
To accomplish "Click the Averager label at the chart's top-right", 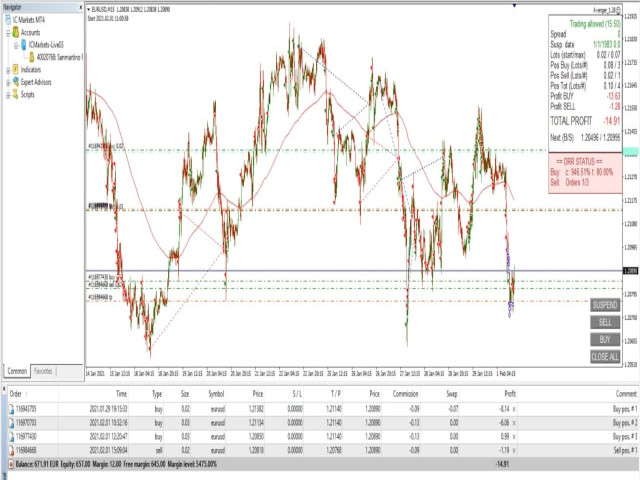I will point(606,10).
